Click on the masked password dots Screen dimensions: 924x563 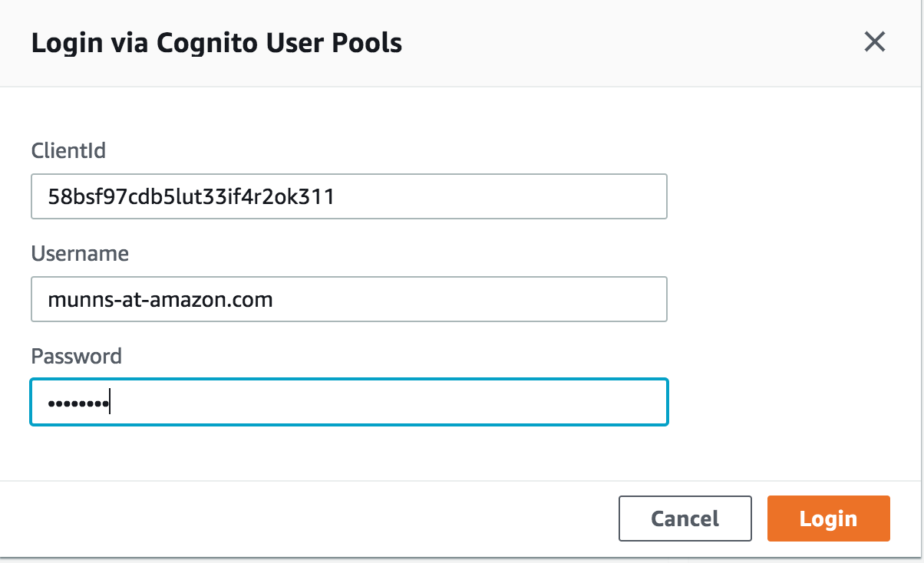coord(77,403)
